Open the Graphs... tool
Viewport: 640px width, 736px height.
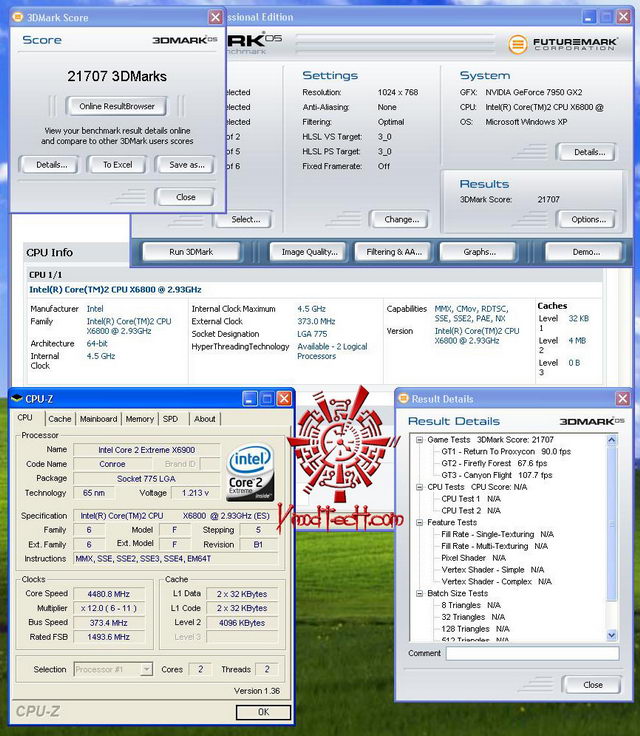[478, 252]
